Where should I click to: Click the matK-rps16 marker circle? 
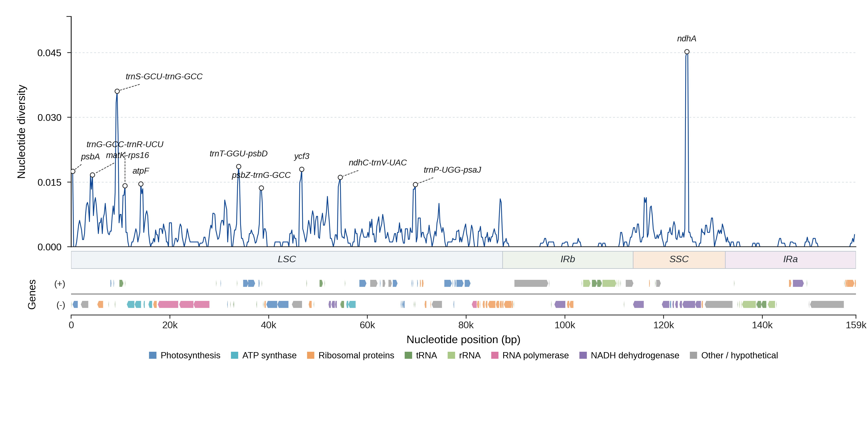(92, 175)
